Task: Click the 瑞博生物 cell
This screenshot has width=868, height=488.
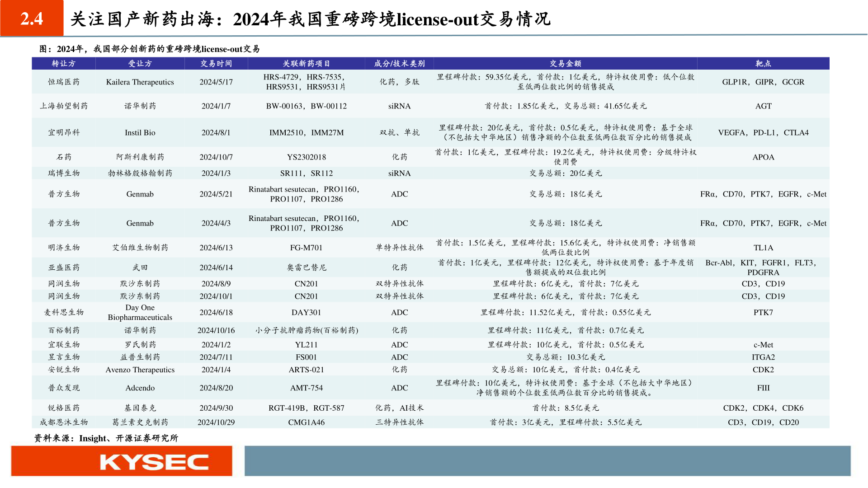Action: click(x=64, y=173)
